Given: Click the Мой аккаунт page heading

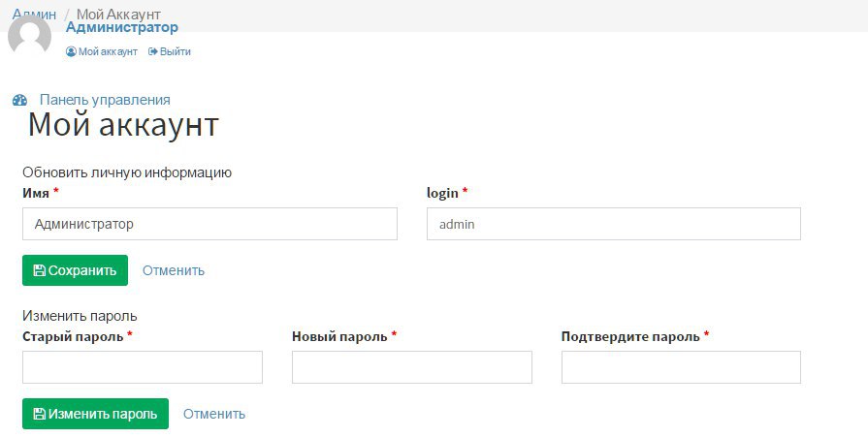Looking at the screenshot, I should pyautogui.click(x=123, y=124).
